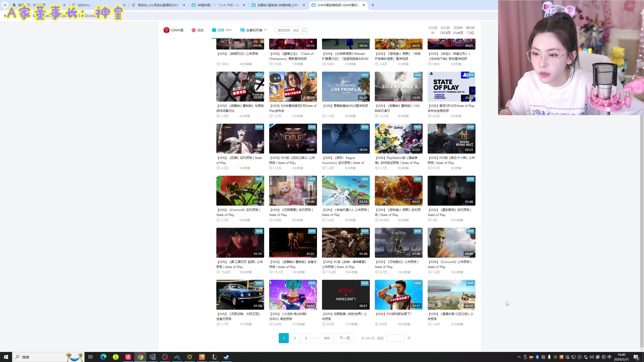644x362 pixels.
Task: Click the volume speaker tray icon
Action: pyautogui.click(x=591, y=357)
